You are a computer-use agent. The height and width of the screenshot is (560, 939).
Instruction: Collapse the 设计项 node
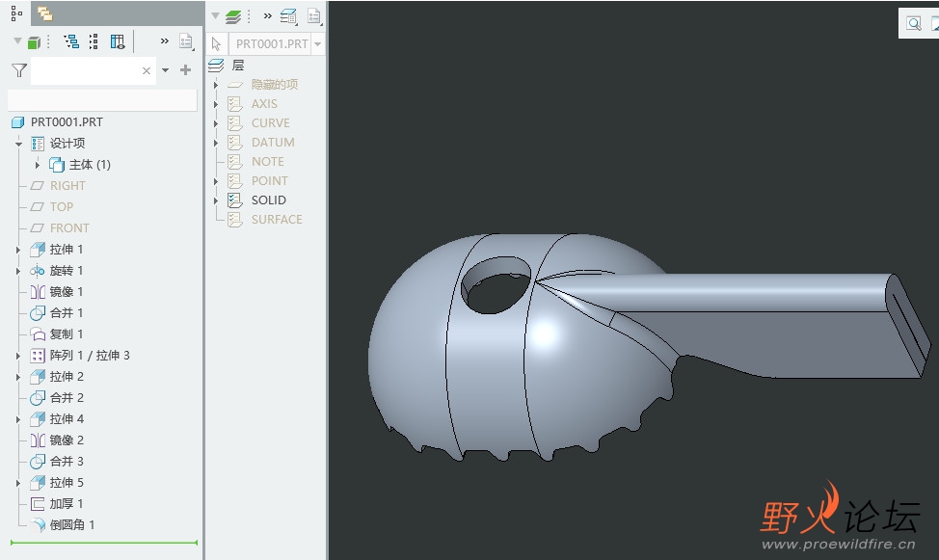point(18,144)
